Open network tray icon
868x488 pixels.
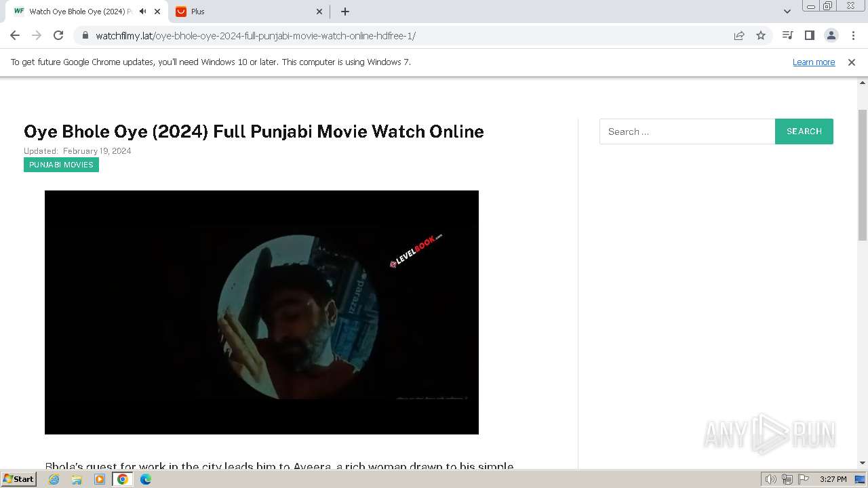787,479
